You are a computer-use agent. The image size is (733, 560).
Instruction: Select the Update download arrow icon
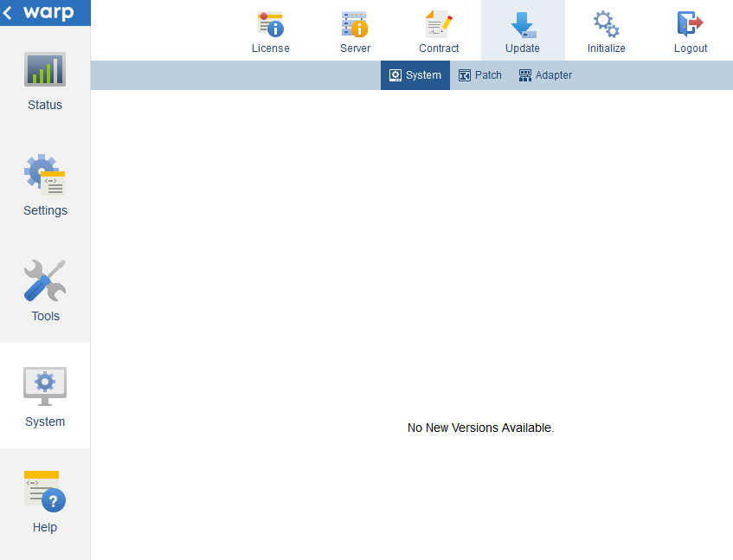[x=523, y=24]
